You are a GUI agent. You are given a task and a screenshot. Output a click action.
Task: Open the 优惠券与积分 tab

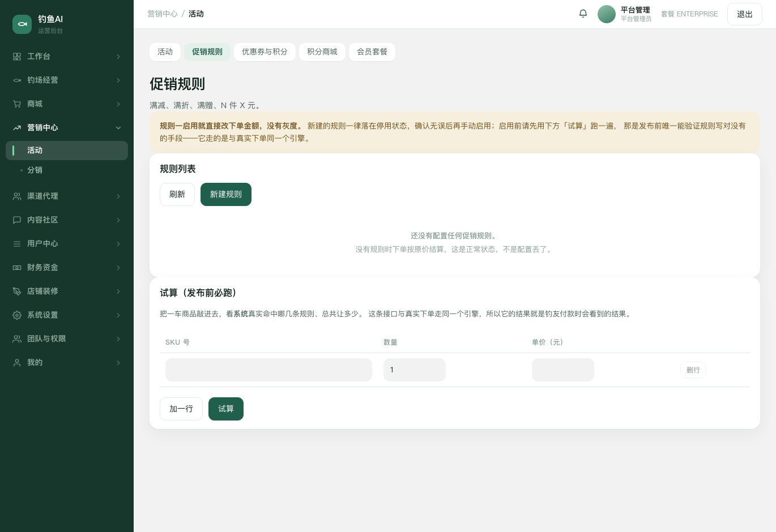coord(265,52)
